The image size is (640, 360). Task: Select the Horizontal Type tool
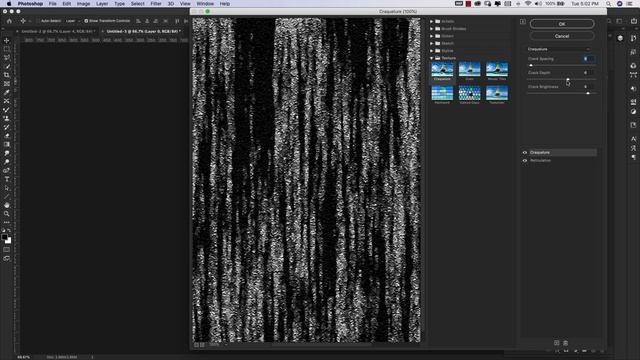tap(7, 179)
